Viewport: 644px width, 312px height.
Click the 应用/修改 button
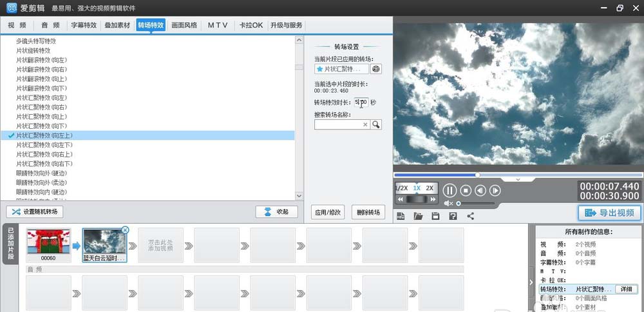[x=328, y=211]
